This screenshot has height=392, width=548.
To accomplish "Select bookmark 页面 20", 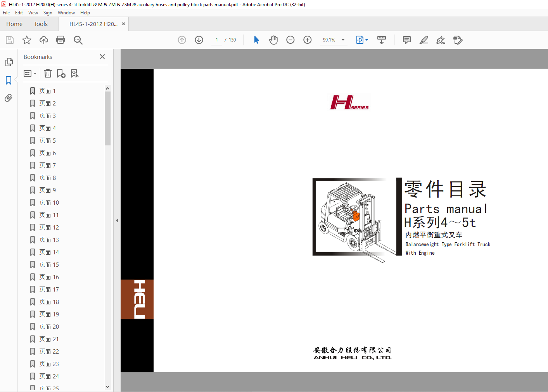I will click(49, 327).
